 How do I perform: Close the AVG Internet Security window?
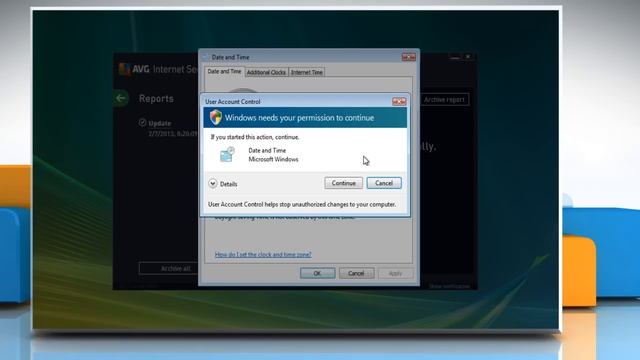[x=468, y=57]
